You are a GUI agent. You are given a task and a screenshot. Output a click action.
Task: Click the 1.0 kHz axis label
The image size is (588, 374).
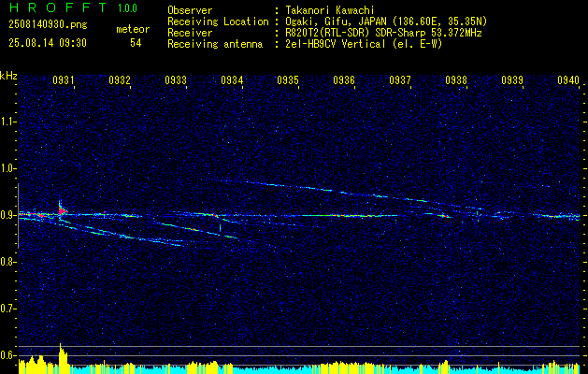[x=8, y=168]
